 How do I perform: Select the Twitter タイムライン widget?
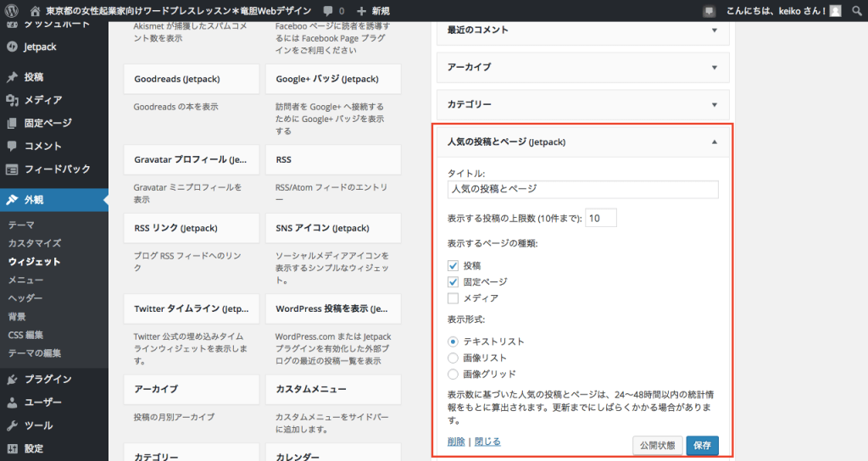pyautogui.click(x=192, y=308)
